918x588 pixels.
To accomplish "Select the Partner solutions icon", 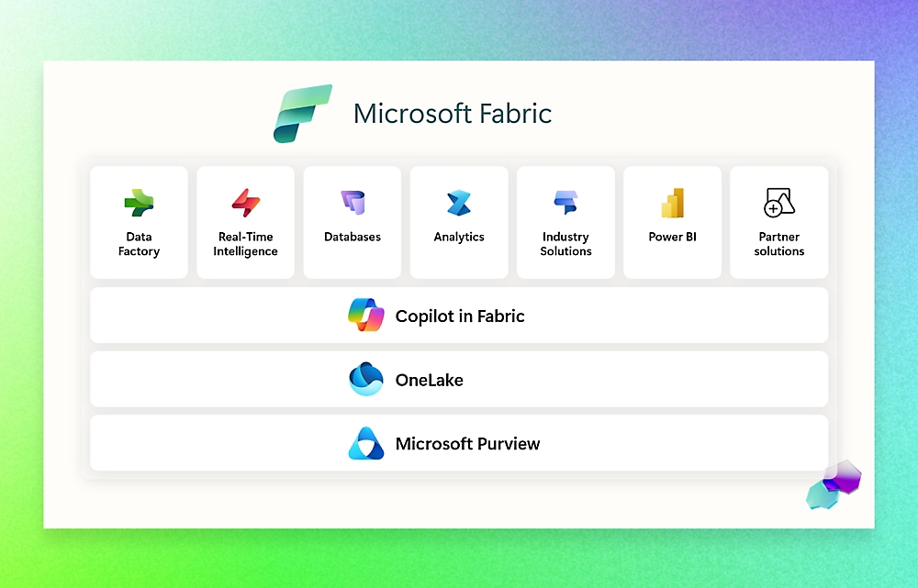I will [x=778, y=202].
